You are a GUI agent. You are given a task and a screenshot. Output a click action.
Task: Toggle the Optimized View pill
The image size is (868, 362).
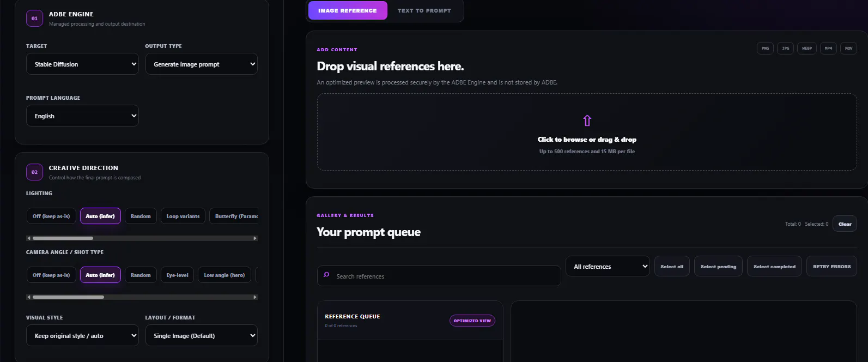pyautogui.click(x=472, y=321)
